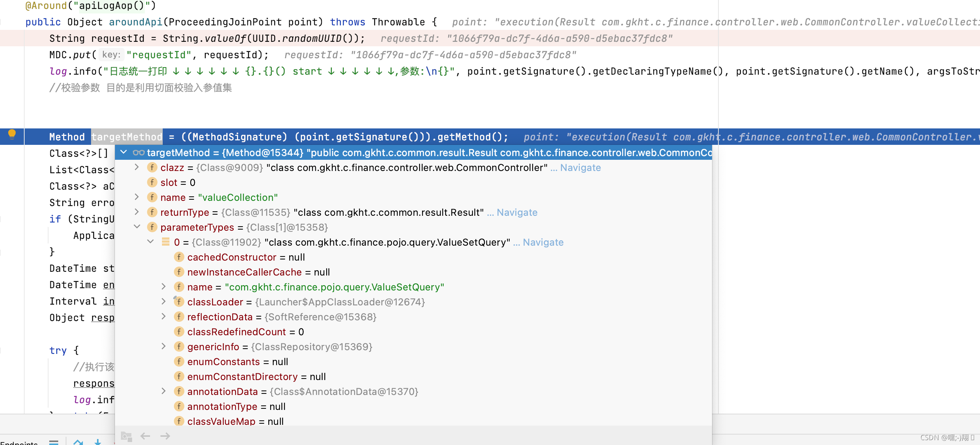Screen dimensions: 980x445
Task: Select the enumConstants = null row
Action: click(413, 361)
